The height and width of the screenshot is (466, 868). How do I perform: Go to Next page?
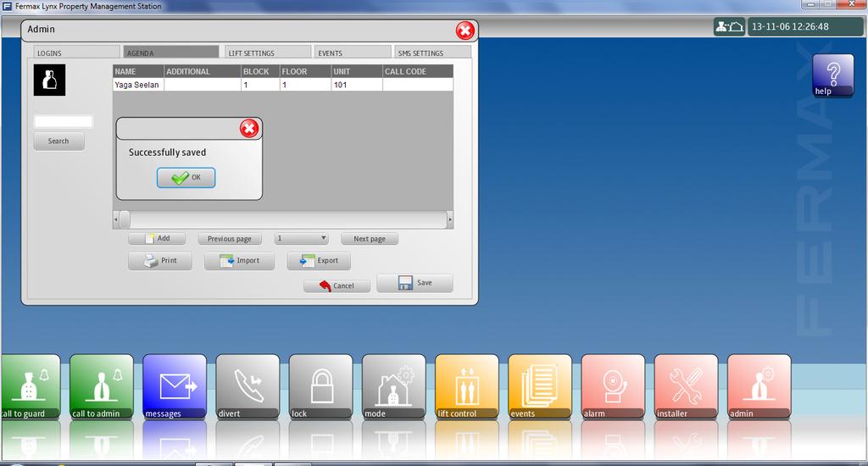(x=370, y=239)
